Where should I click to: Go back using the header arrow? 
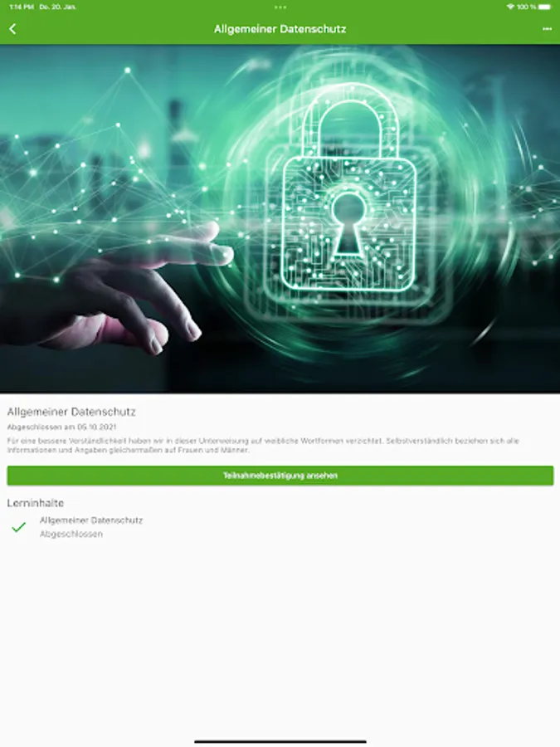click(x=12, y=29)
